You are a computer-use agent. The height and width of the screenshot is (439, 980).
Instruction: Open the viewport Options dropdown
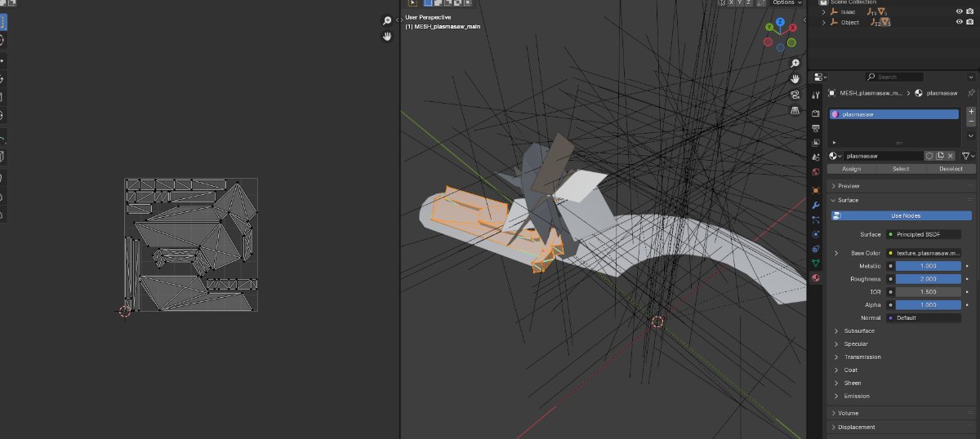point(786,2)
